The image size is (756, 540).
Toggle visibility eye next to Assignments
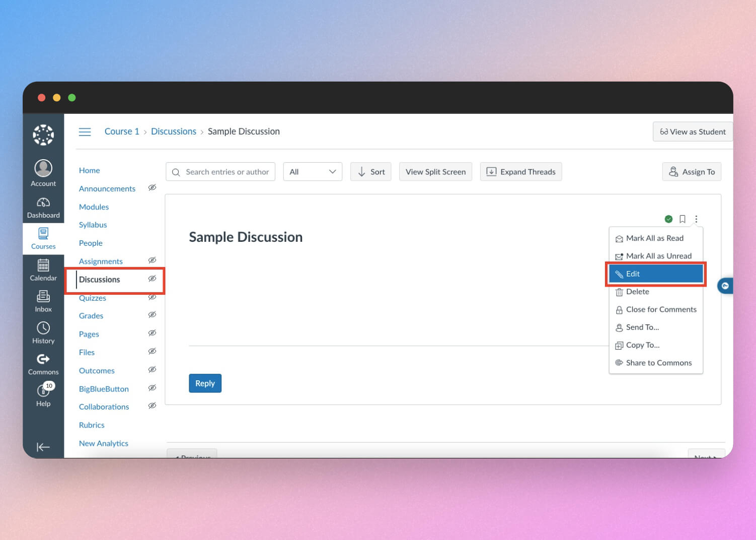click(x=152, y=260)
